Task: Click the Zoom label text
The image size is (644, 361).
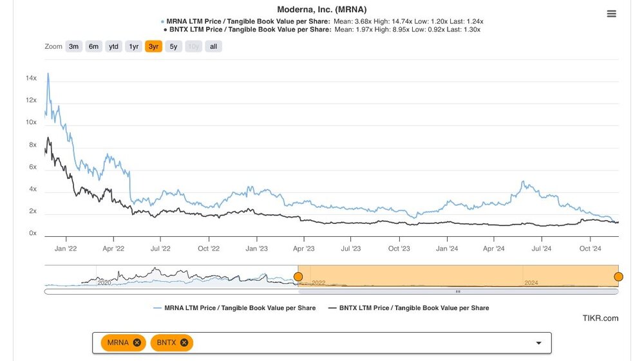Action: [x=53, y=46]
